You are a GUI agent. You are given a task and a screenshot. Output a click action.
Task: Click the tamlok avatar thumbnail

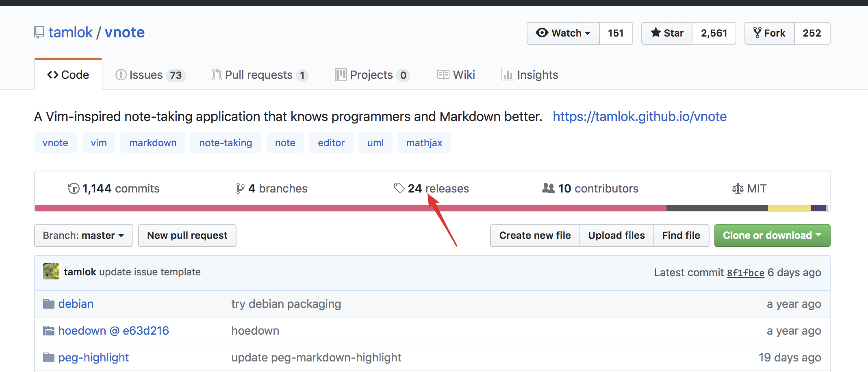click(x=51, y=271)
